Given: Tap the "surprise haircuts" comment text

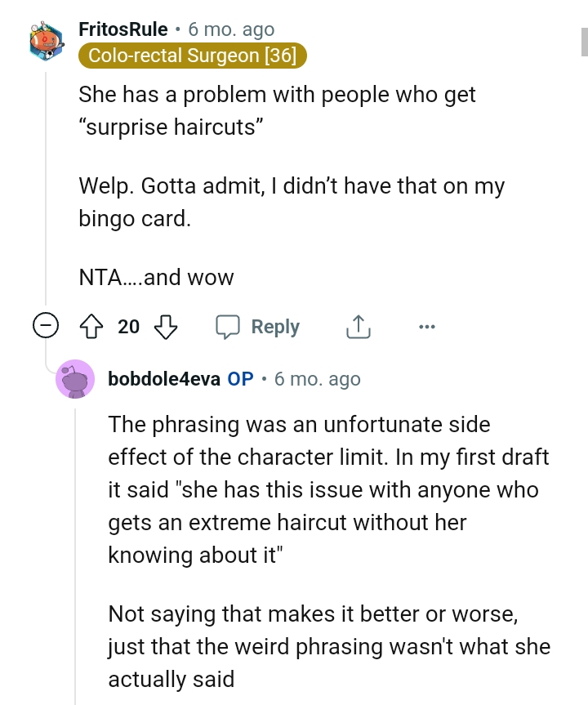Looking at the screenshot, I should [276, 109].
